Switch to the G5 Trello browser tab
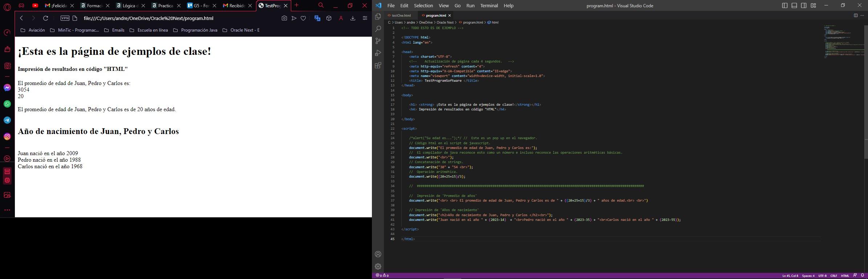This screenshot has height=279, width=868. tap(202, 5)
